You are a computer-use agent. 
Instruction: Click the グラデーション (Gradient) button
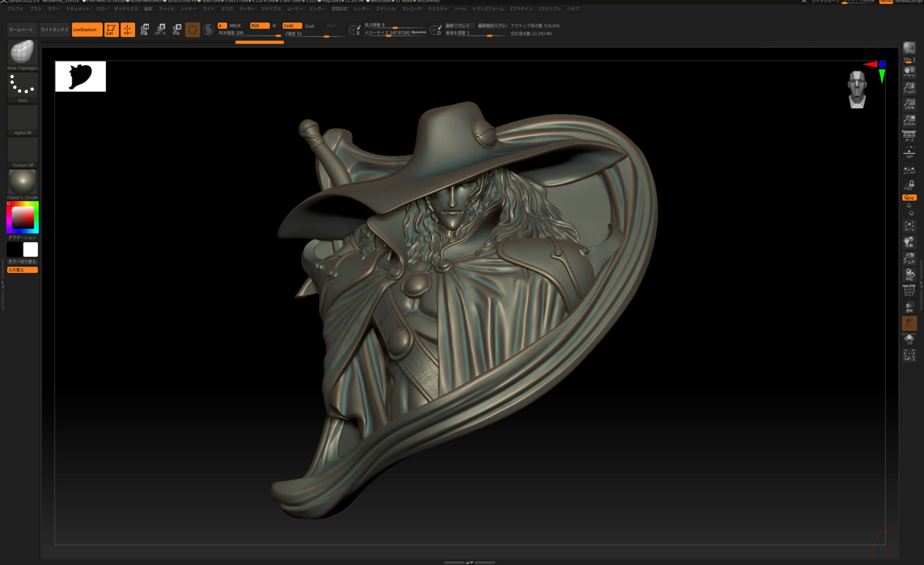22,237
